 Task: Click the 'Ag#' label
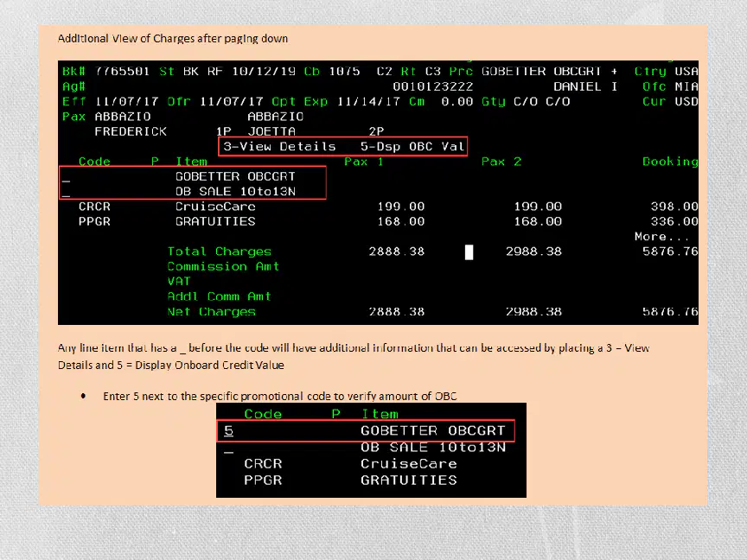tap(73, 86)
